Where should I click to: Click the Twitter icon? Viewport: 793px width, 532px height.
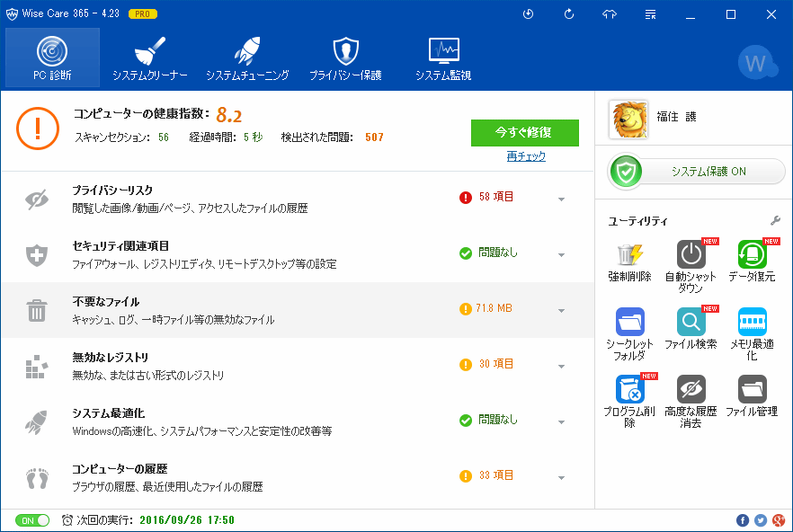point(761,520)
